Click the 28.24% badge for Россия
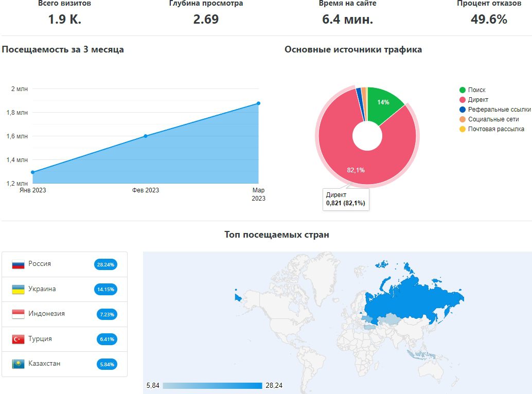This screenshot has height=394, width=532. click(x=105, y=264)
